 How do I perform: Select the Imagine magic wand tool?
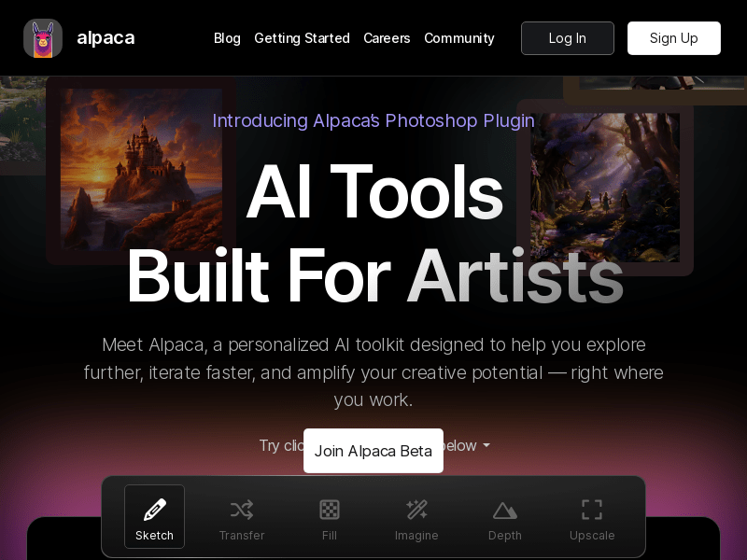(x=416, y=516)
